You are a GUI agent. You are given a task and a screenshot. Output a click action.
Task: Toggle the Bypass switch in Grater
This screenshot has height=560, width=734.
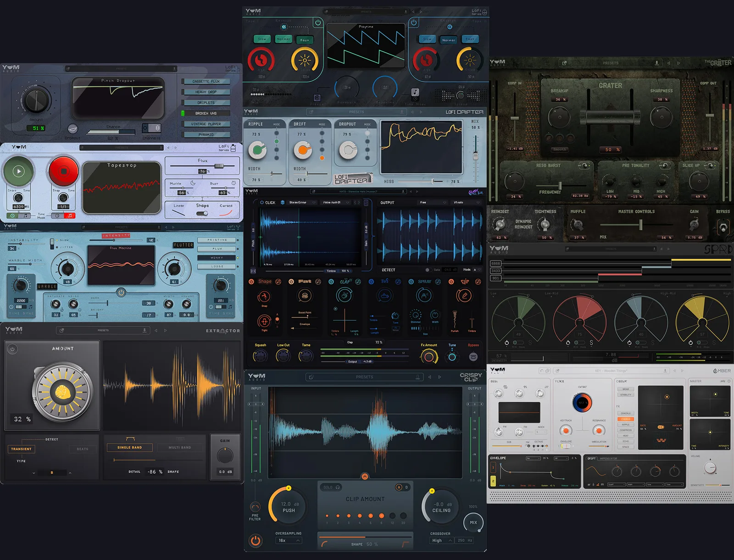(x=723, y=227)
